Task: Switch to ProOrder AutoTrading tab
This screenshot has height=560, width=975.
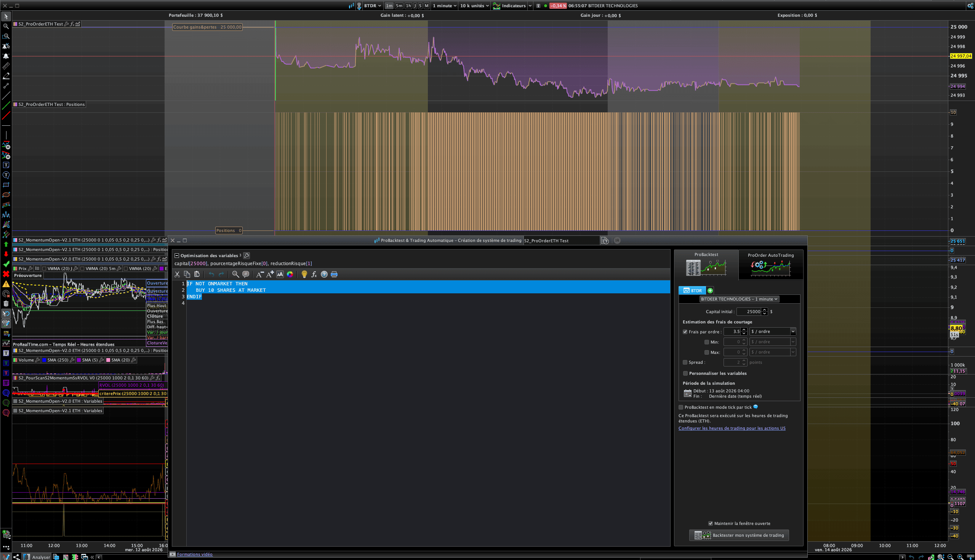Action: click(x=771, y=264)
